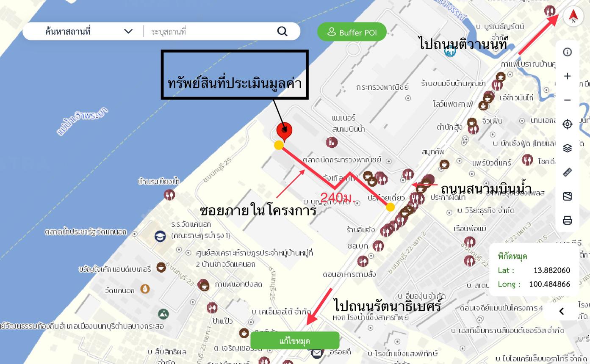The height and width of the screenshot is (364, 590).
Task: Select the ruler measurement tool
Action: [x=568, y=172]
